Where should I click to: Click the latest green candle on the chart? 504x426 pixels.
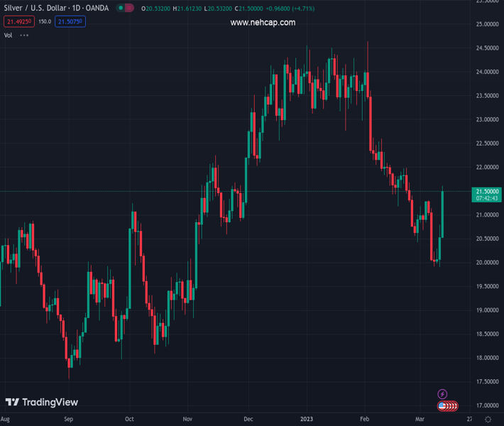coord(442,213)
